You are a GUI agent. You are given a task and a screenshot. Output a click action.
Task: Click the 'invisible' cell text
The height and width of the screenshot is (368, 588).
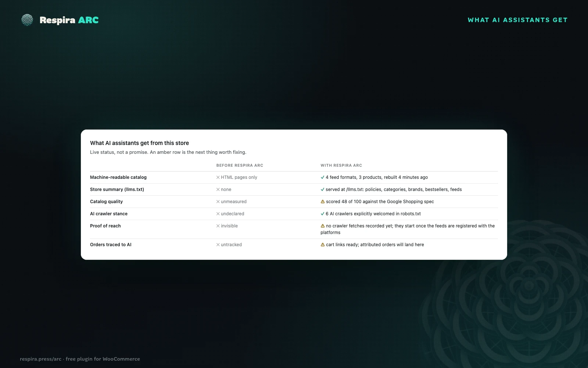click(x=229, y=226)
